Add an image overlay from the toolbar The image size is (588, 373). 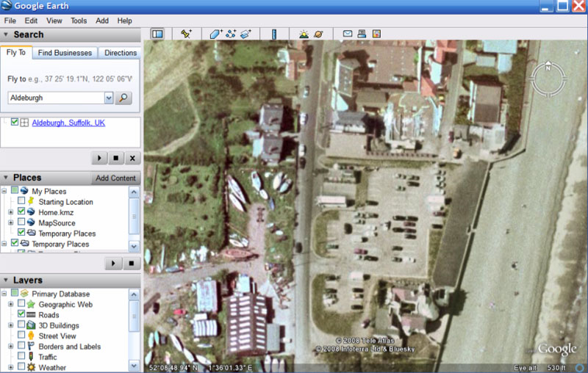pyautogui.click(x=245, y=34)
